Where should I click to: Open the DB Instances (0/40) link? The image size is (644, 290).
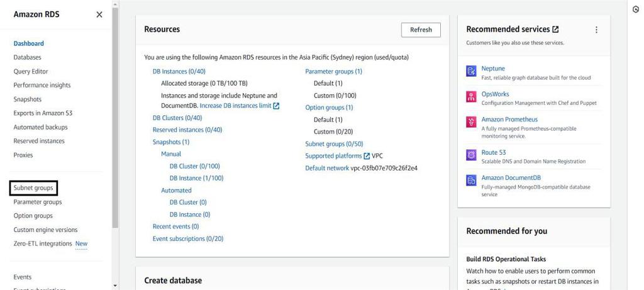point(179,72)
